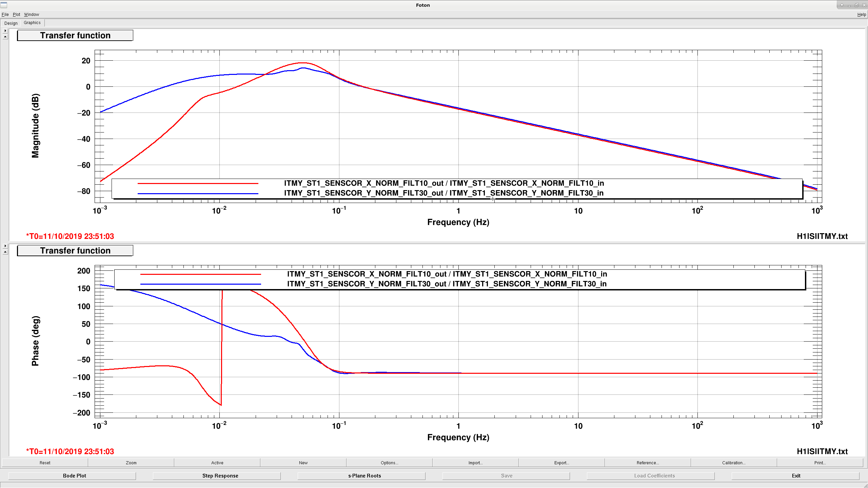Open the Help menu
The image size is (868, 488).
[862, 15]
